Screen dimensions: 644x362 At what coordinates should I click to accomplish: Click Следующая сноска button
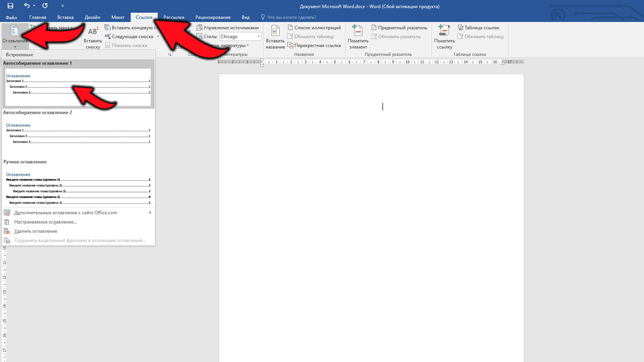pyautogui.click(x=128, y=36)
